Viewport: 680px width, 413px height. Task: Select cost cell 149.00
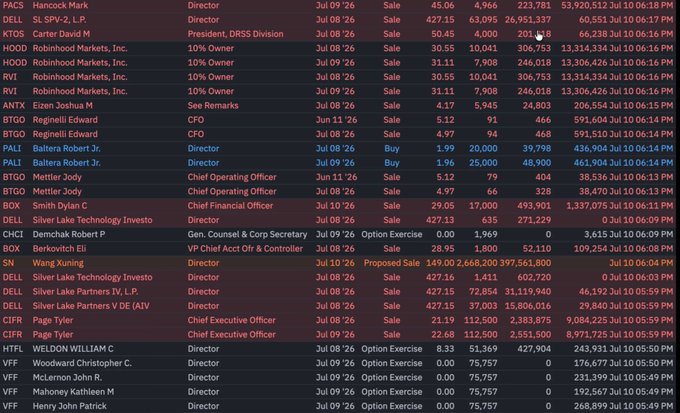[440, 263]
